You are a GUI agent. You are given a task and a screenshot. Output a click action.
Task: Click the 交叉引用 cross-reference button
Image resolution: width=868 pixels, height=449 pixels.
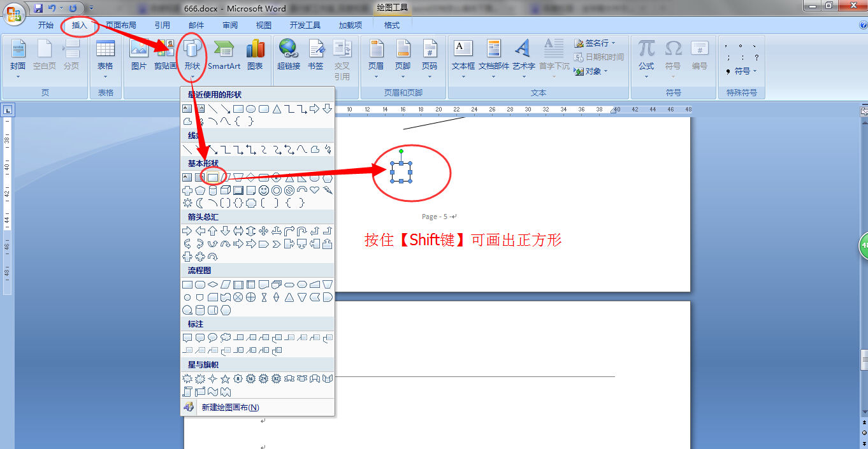tap(342, 59)
